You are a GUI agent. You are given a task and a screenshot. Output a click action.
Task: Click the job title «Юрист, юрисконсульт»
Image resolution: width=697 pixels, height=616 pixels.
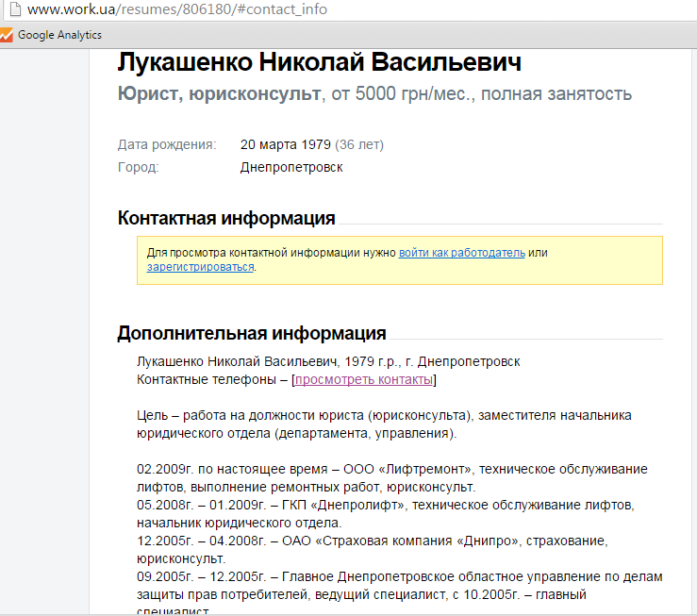click(x=218, y=94)
